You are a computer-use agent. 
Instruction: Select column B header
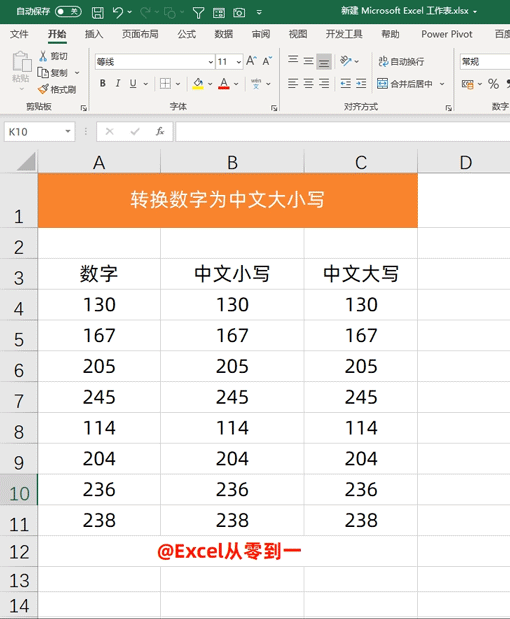(232, 162)
